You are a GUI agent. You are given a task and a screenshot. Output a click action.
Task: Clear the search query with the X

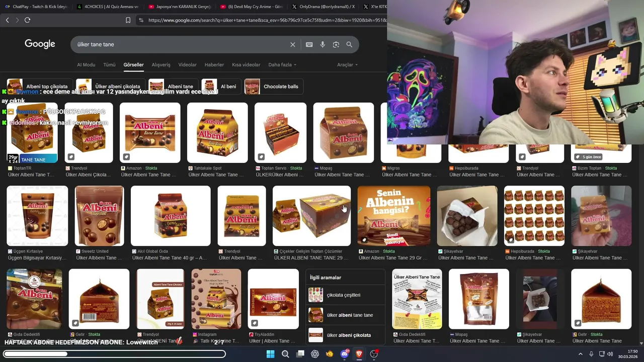[x=293, y=44]
